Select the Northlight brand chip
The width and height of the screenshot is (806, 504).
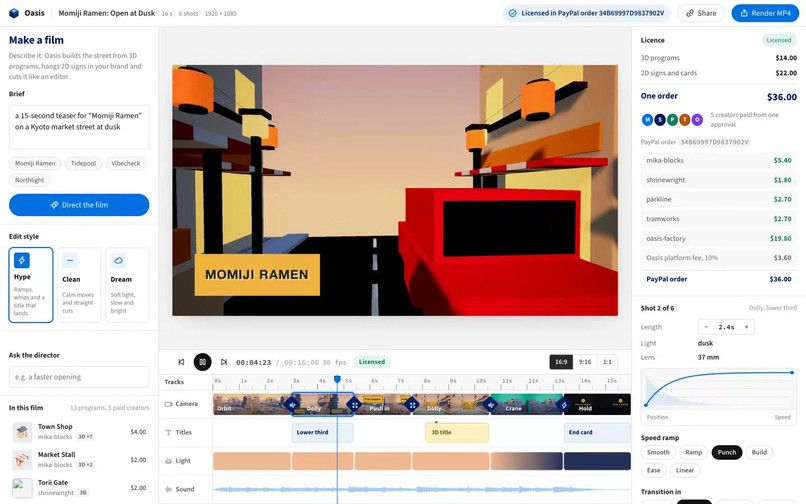(x=29, y=180)
